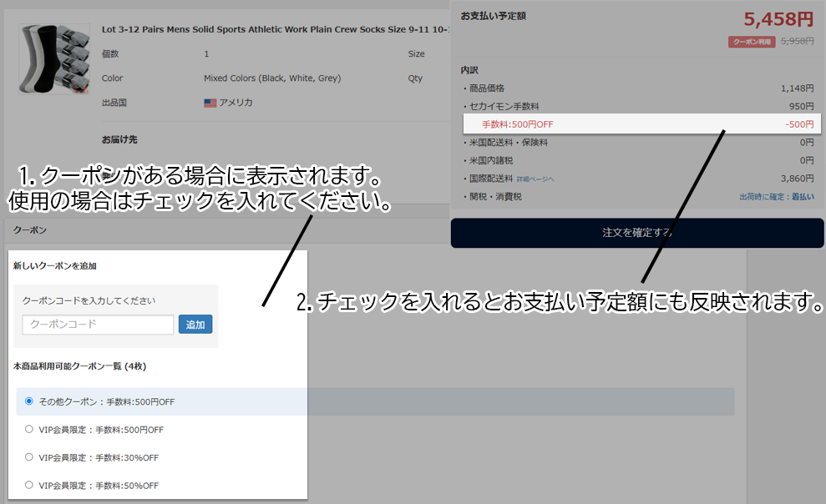Select the VIP会員限定 手数料:30%OFF coupon
The height and width of the screenshot is (504, 826).
click(28, 456)
